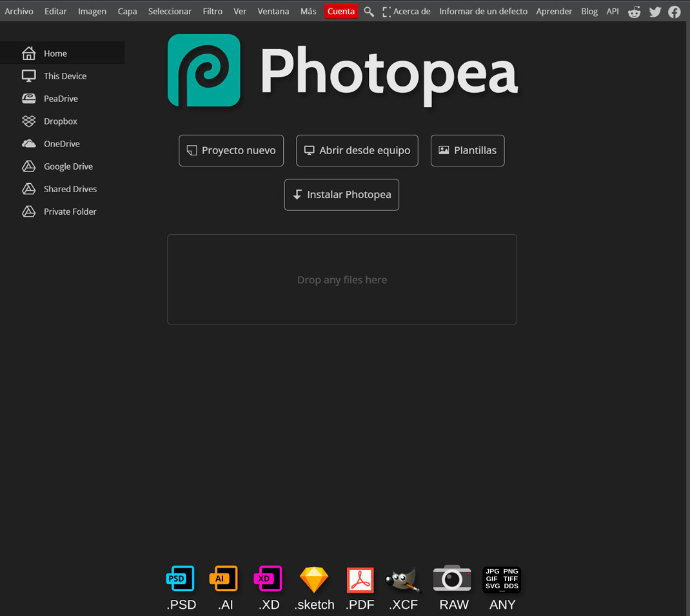Open the Filtro menu
Image resolution: width=690 pixels, height=616 pixels.
point(213,12)
